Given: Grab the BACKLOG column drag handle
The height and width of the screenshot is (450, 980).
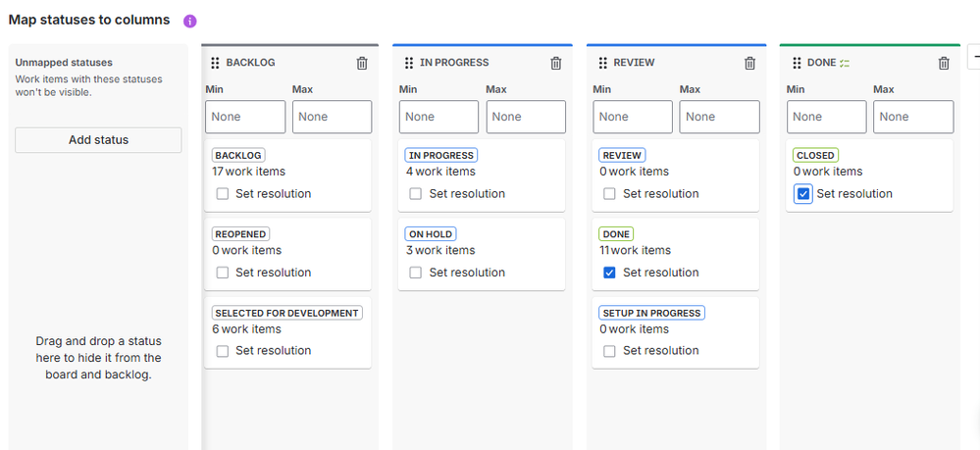Looking at the screenshot, I should point(215,63).
